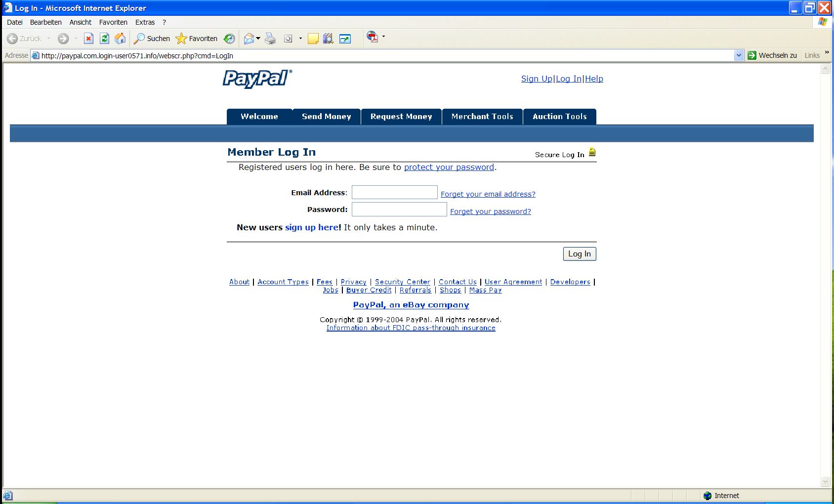
Task: Click the window-with-arrow toolbar icon
Action: 345,39
